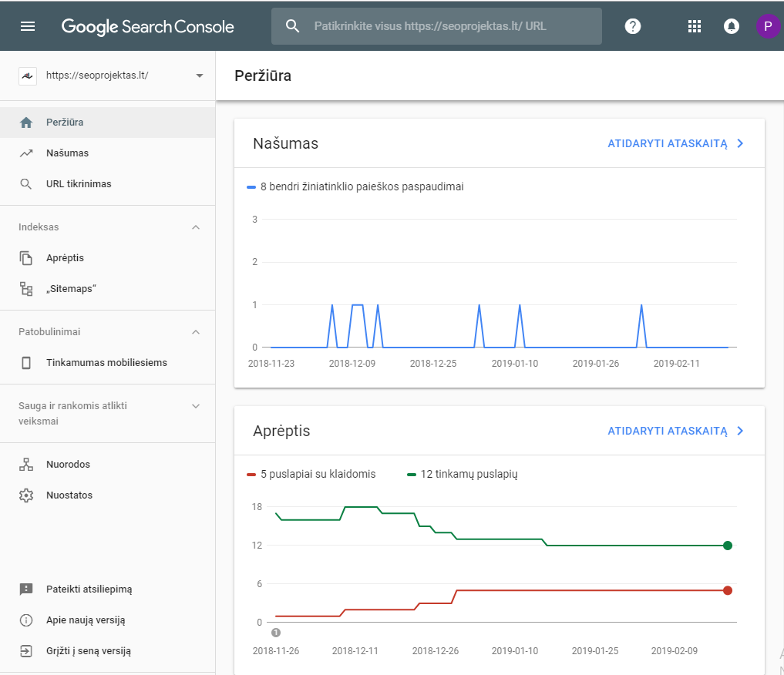This screenshot has width=784, height=675.
Task: Click the trend-line icon beside Našumas
Action: pyautogui.click(x=26, y=153)
